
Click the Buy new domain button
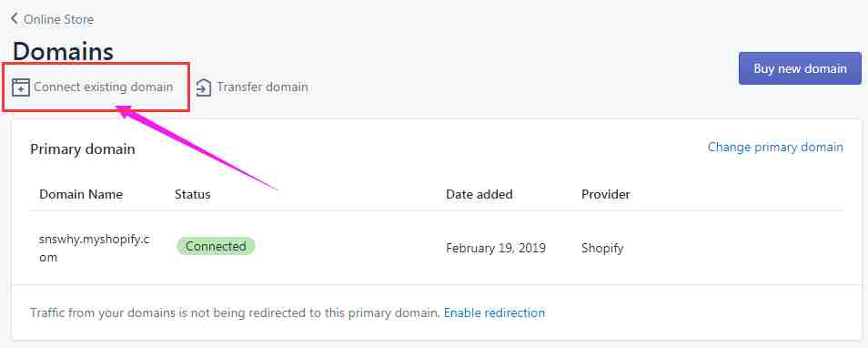(x=800, y=68)
